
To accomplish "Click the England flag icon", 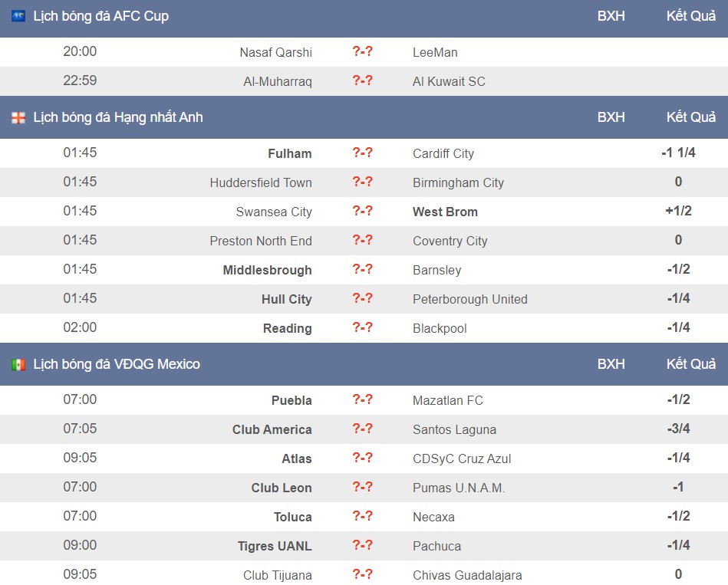I will pos(18,117).
